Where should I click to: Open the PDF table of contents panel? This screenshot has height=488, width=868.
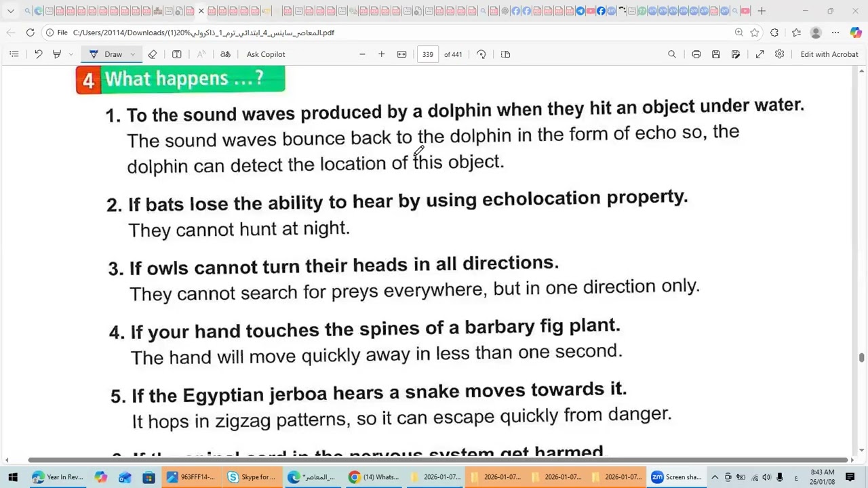tap(14, 54)
